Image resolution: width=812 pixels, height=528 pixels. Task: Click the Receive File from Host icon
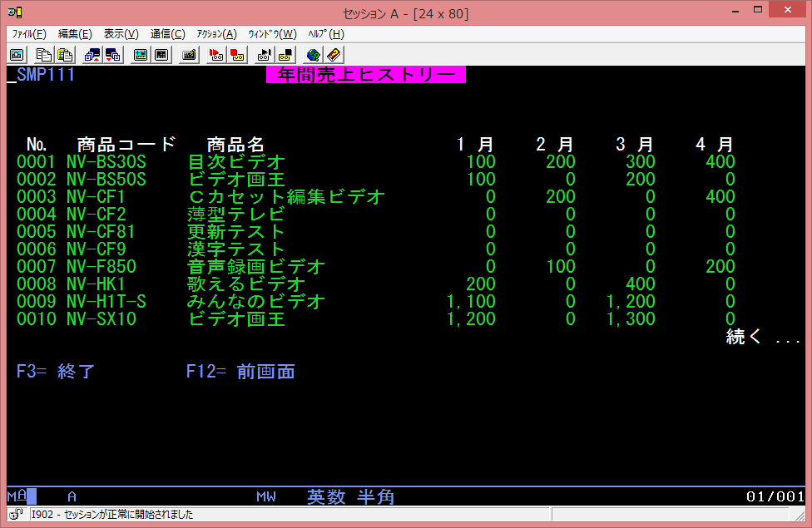point(112,55)
